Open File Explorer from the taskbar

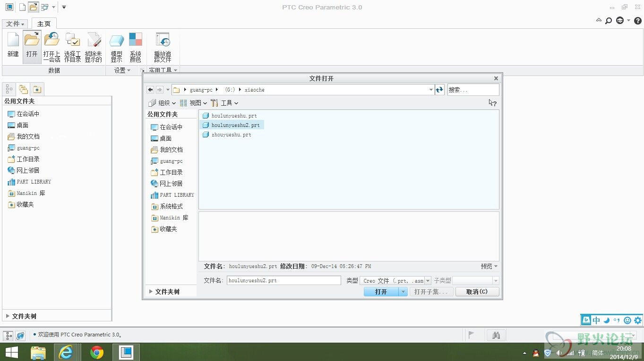point(38,352)
